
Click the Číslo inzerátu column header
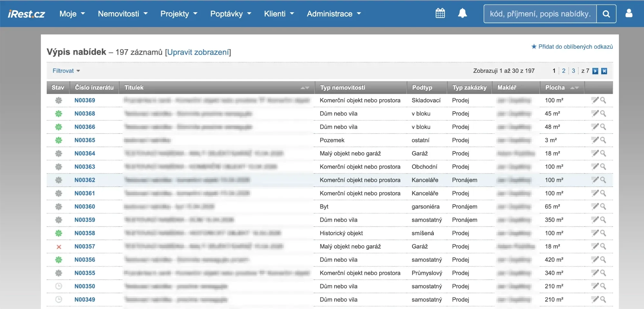click(94, 88)
